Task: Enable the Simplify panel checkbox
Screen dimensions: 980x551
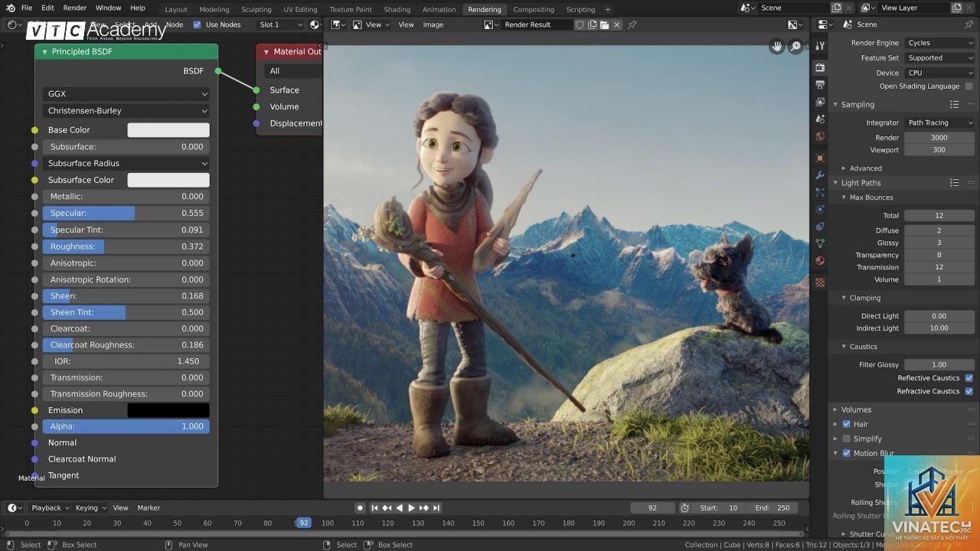Action: pyautogui.click(x=846, y=439)
